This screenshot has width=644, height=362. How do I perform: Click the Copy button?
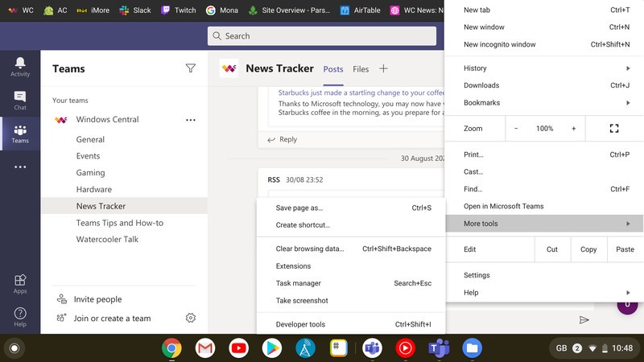588,249
